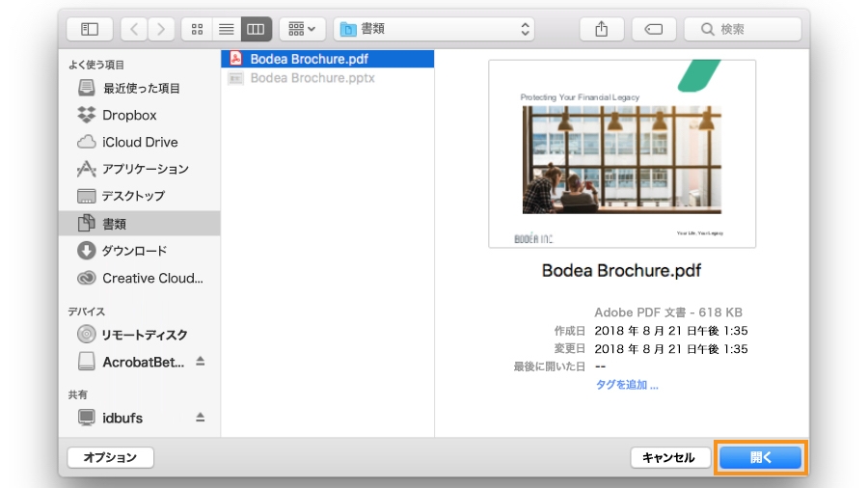The height and width of the screenshot is (488, 868).
Task: Click the 最近使った項目 icon
Action: [87, 88]
